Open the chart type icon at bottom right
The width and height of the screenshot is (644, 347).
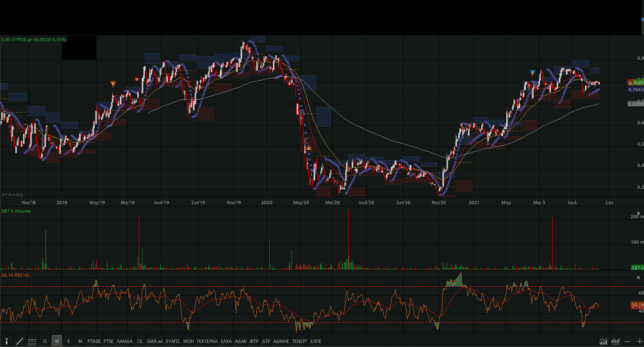tap(603, 341)
